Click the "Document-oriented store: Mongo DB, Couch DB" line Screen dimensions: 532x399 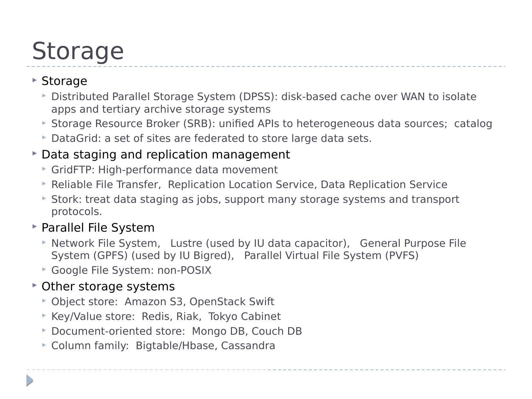point(177,331)
